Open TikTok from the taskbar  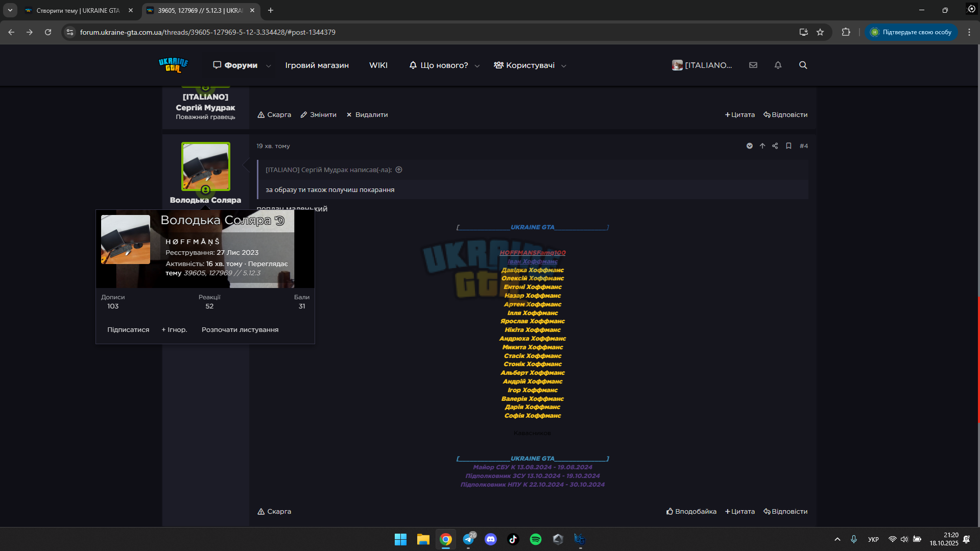click(x=513, y=539)
